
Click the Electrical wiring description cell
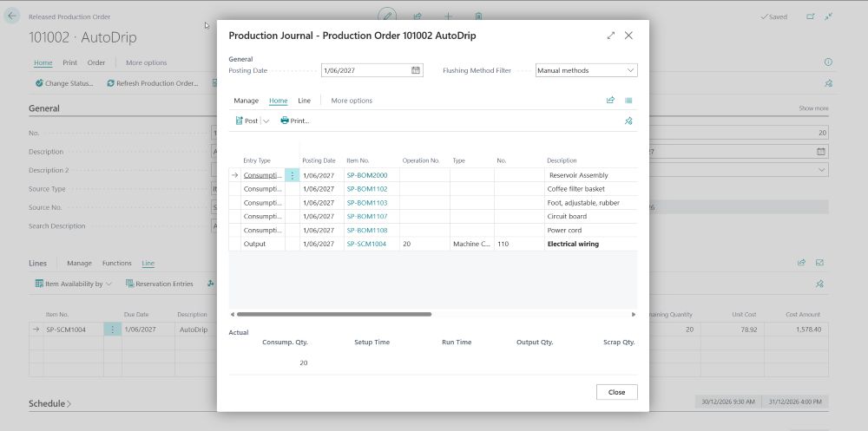(x=590, y=244)
